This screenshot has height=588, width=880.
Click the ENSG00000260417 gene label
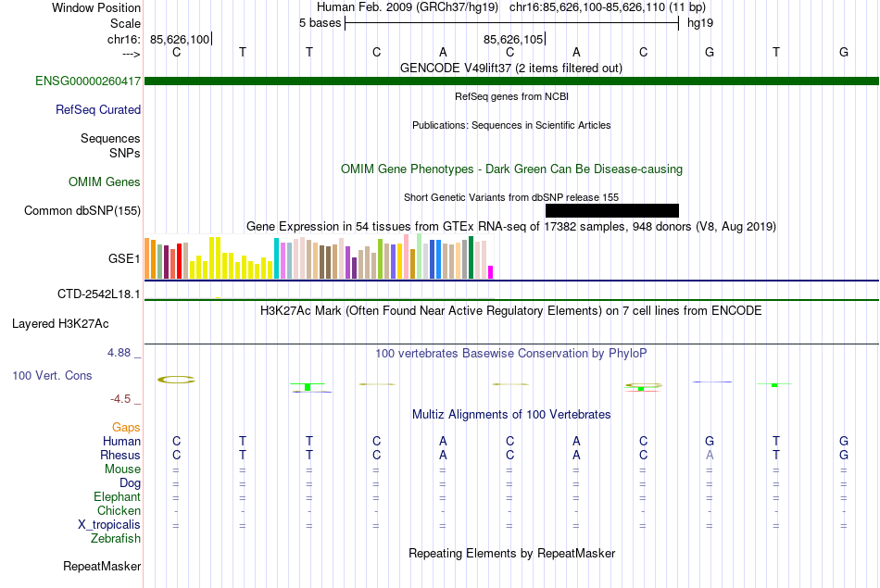coord(88,81)
